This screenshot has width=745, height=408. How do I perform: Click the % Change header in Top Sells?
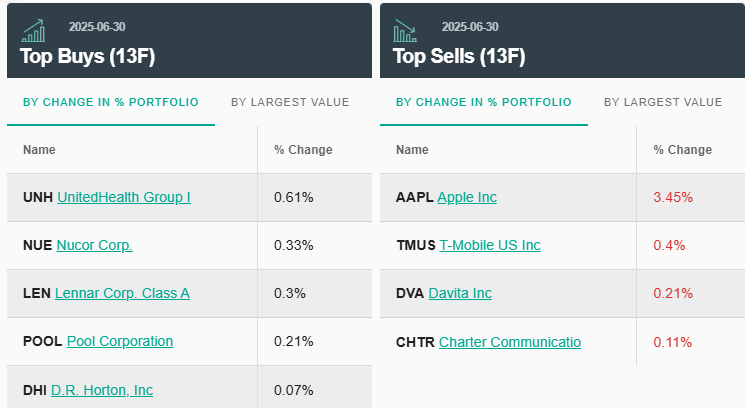point(683,150)
